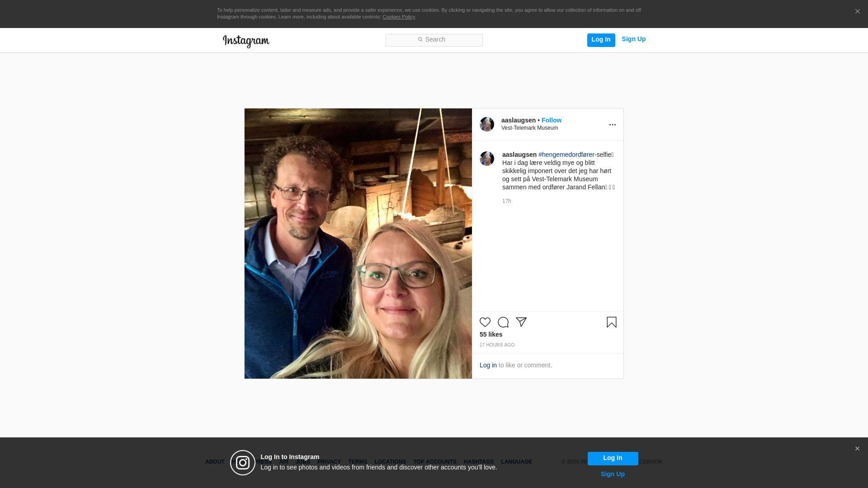
Task: Click aaslaugsen username in post header
Action: point(518,120)
